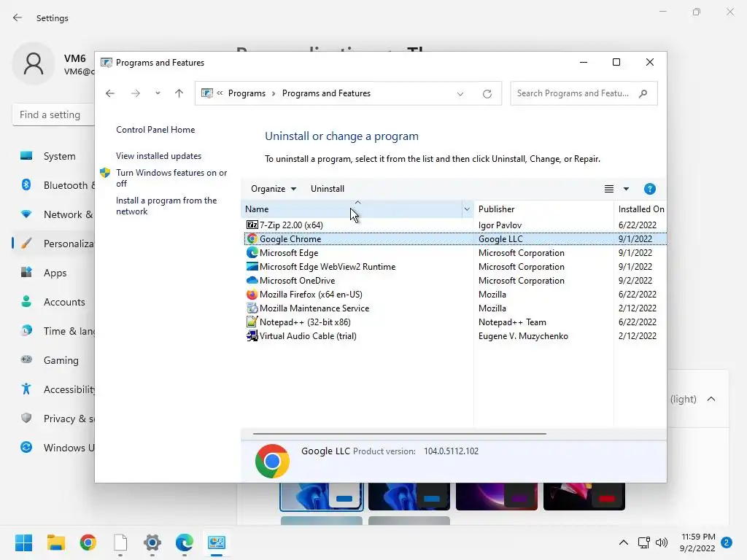This screenshot has width=747, height=560.
Task: Click the horizontal scrollbar below program list
Action: [x=399, y=434]
